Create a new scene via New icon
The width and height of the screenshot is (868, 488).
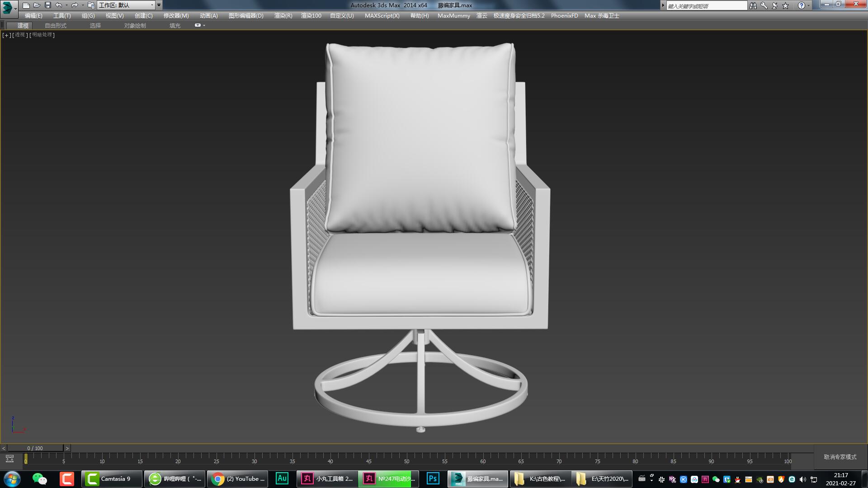click(26, 5)
